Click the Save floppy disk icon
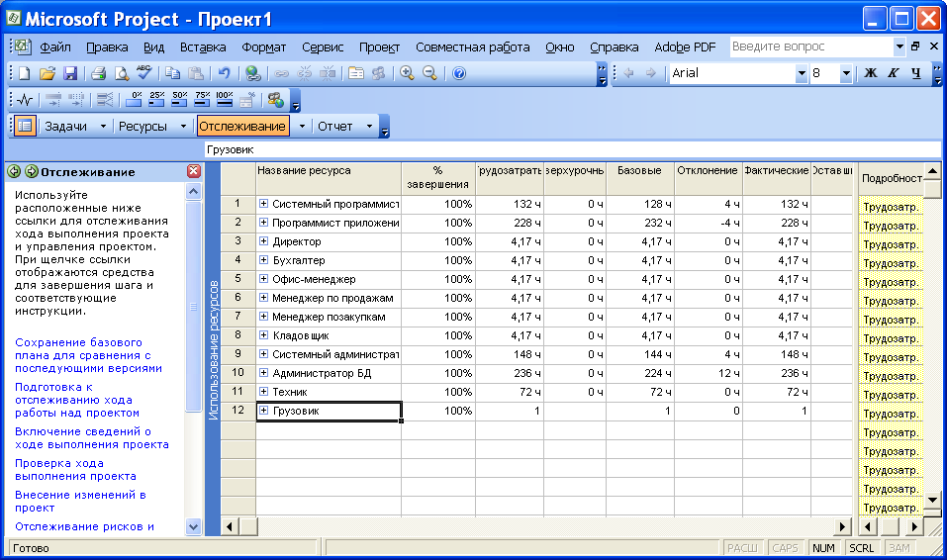This screenshot has height=560, width=947. pyautogui.click(x=70, y=73)
